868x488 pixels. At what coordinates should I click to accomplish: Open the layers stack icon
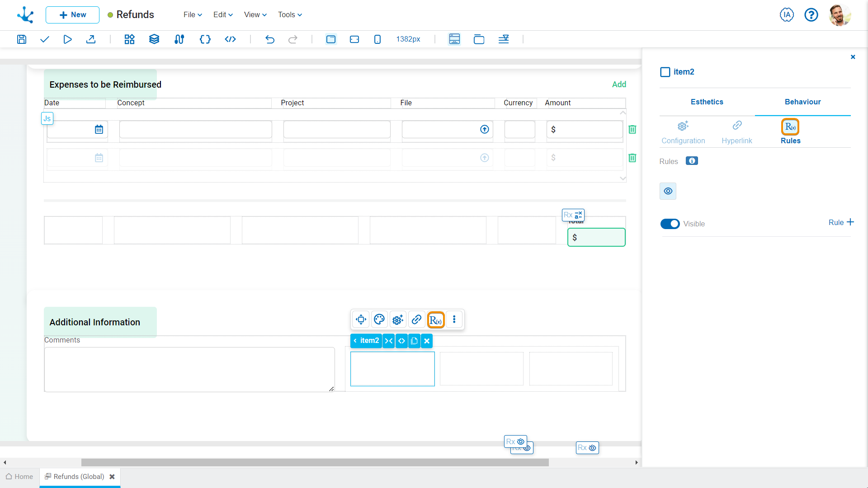(x=154, y=39)
